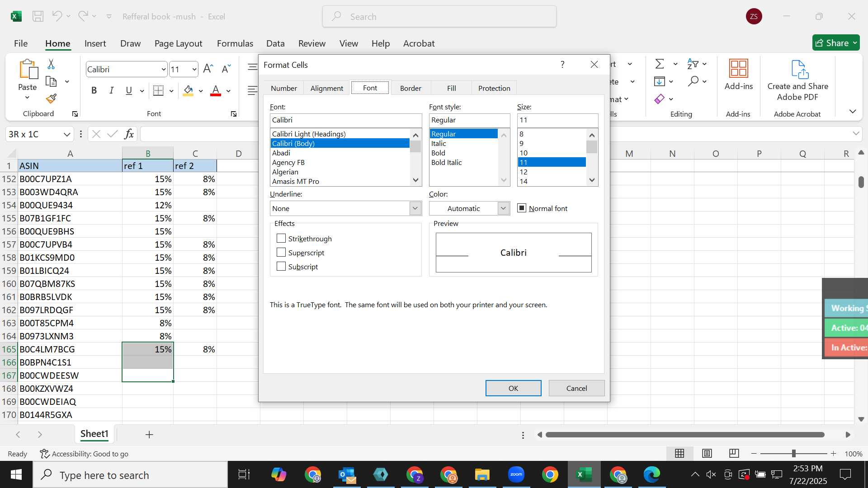
Task: Switch to Page Break Preview in status bar
Action: coord(734,453)
